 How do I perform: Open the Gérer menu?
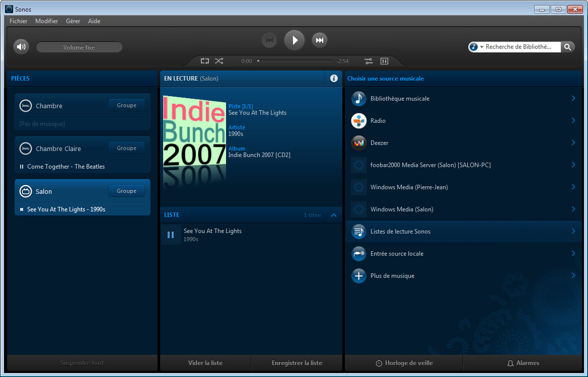[x=73, y=21]
